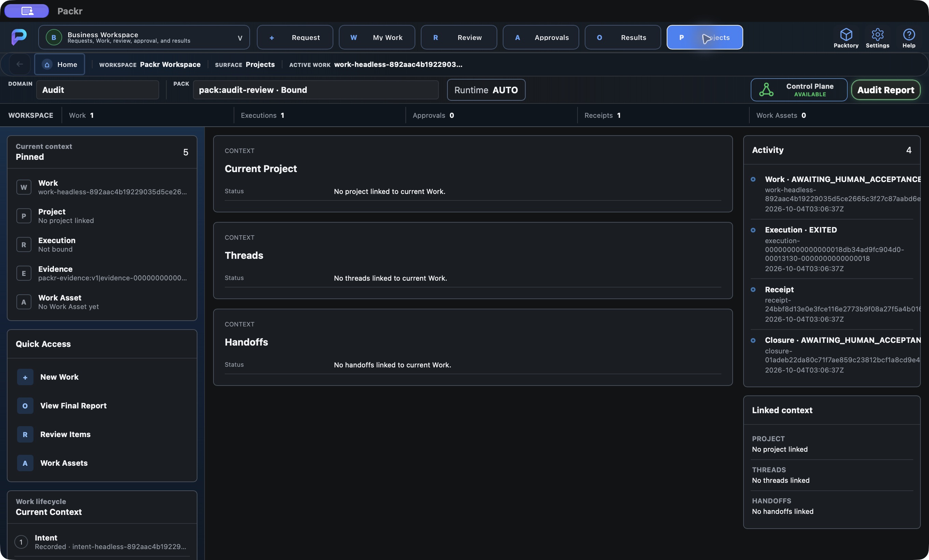The width and height of the screenshot is (929, 560).
Task: Click the Control Plane network icon
Action: tap(766, 90)
